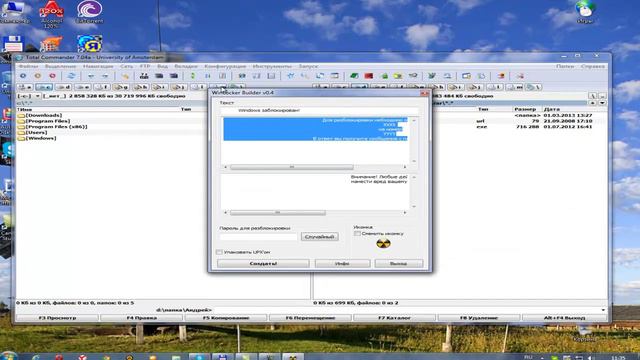Click the RU language indicator in system tray

coord(528,357)
